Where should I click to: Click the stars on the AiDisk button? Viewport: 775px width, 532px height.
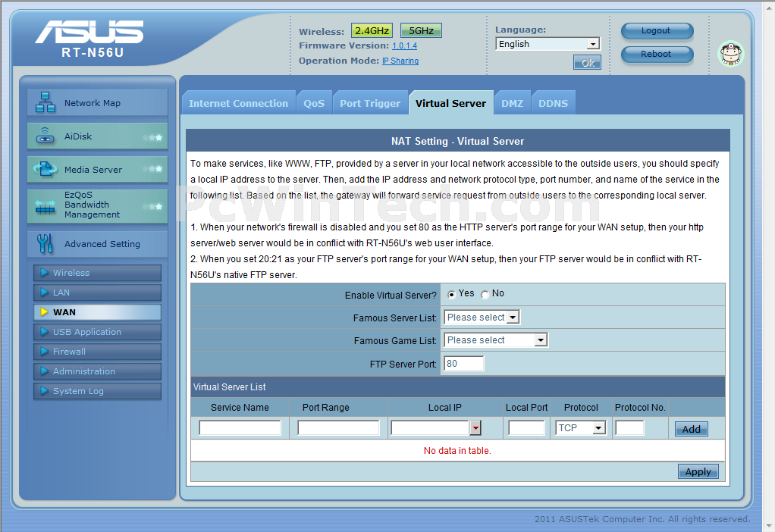[x=153, y=137]
